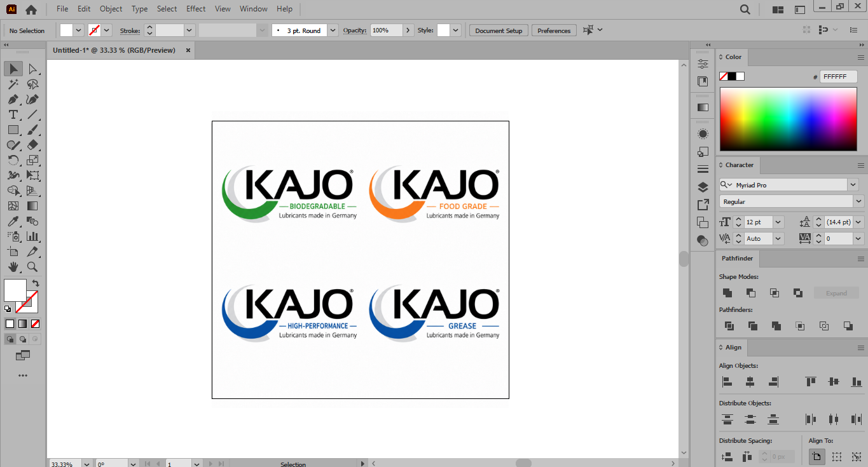Screen dimensions: 868x467
Task: Expand the Opacity options arrow
Action: (409, 30)
